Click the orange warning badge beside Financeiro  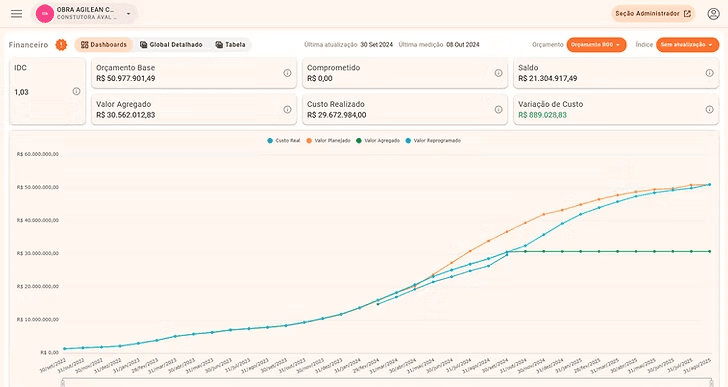tap(61, 45)
